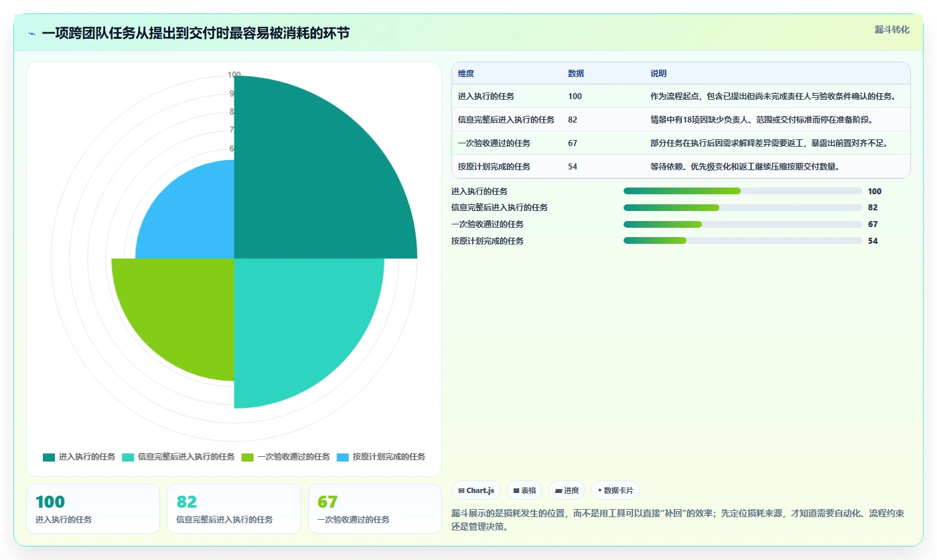Click the table value 67
Image resolution: width=937 pixels, height=560 pixels.
click(x=573, y=143)
